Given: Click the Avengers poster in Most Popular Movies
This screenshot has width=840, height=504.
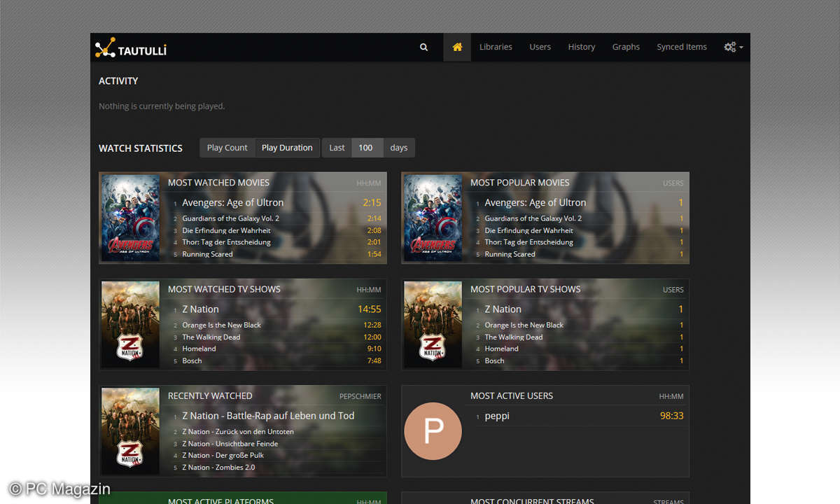Looking at the screenshot, I should (433, 218).
